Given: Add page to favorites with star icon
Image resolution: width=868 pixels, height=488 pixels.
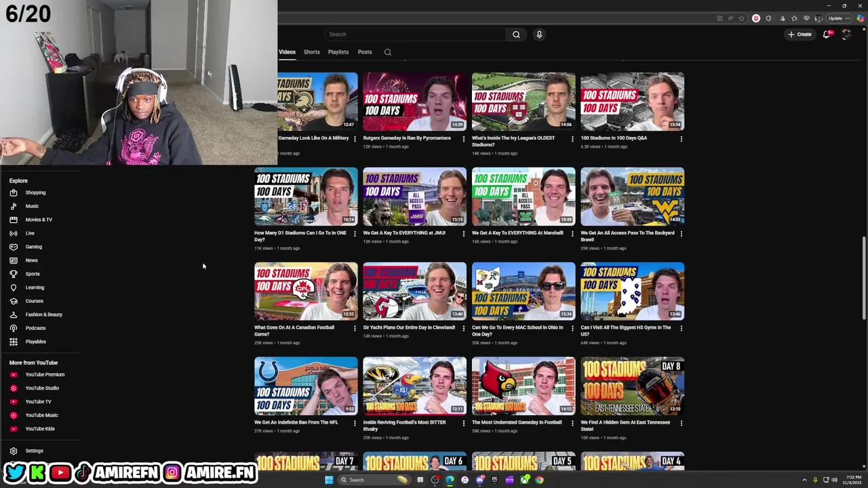Looking at the screenshot, I should pos(741,18).
